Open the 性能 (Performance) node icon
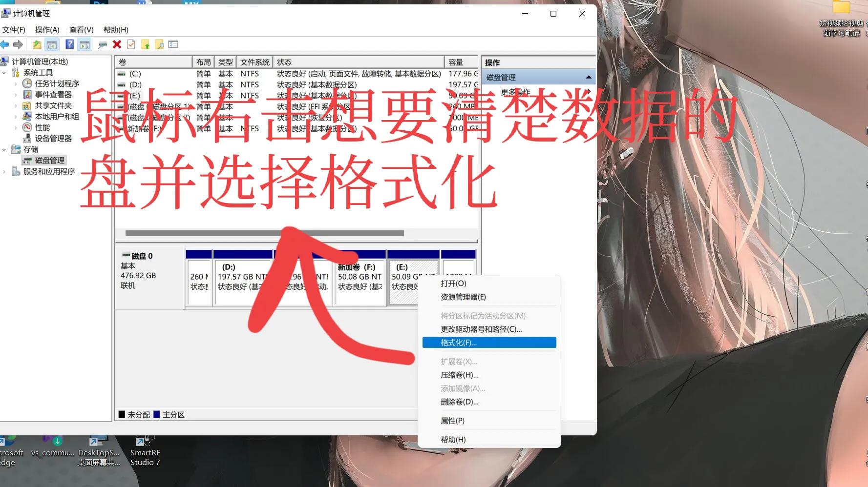 pos(28,127)
